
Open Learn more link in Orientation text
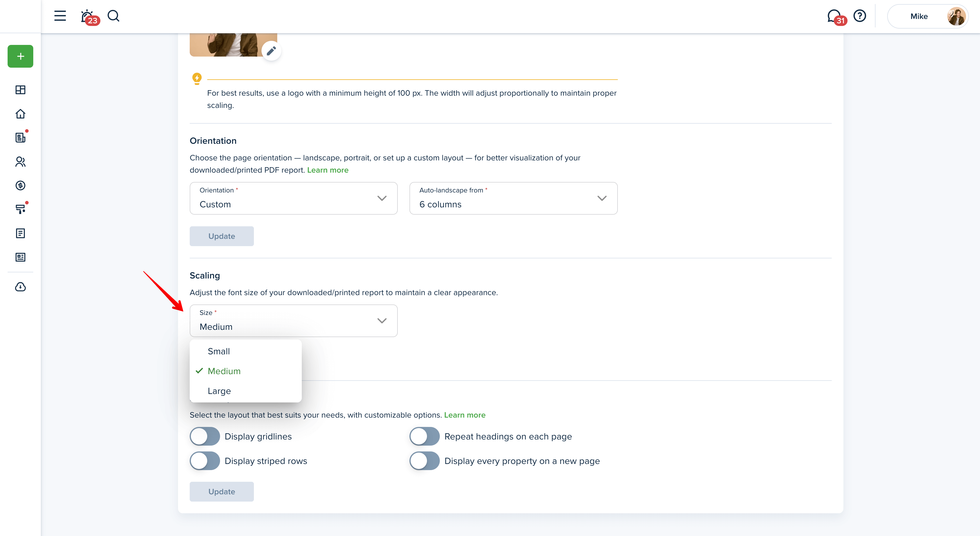tap(327, 170)
